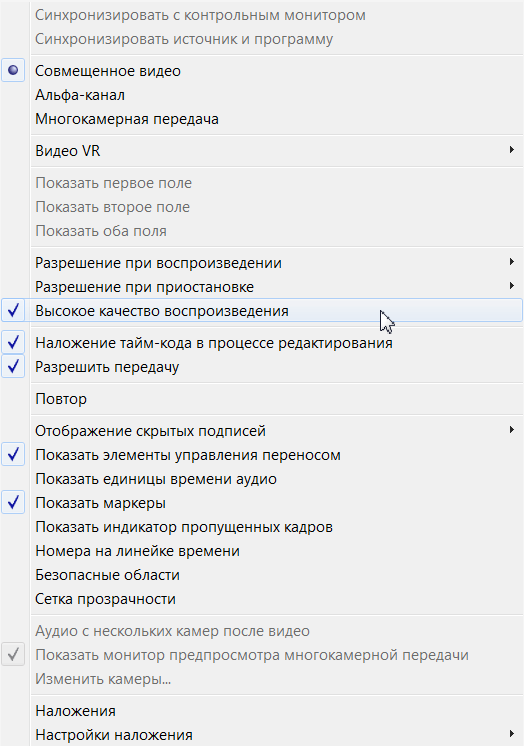The height and width of the screenshot is (746, 524).
Task: Uncheck Показать маркеры option
Action: click(x=13, y=503)
